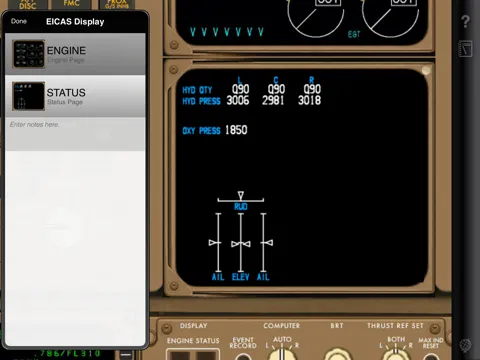Push the PROX G/S INHB button

[x=117, y=4]
